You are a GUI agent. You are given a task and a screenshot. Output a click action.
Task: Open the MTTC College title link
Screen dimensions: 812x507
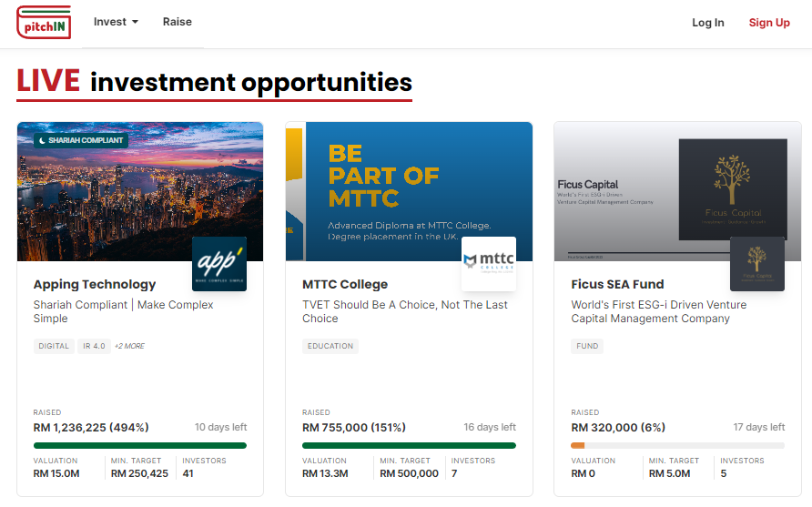coord(345,284)
